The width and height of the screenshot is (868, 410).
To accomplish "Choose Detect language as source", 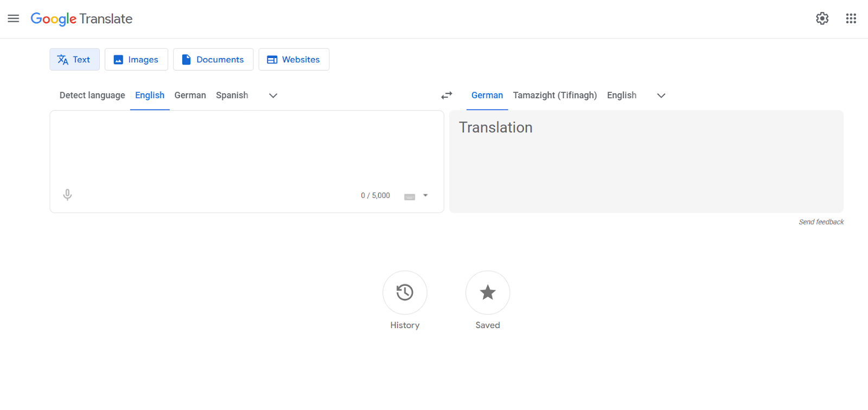I will [x=92, y=95].
